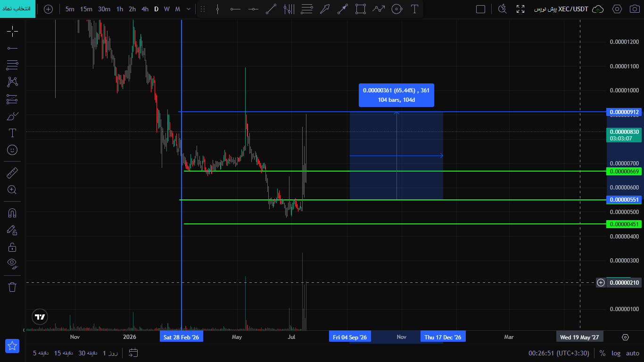Select the rectangle shape tool
This screenshot has width=644, height=362.
(x=361, y=9)
